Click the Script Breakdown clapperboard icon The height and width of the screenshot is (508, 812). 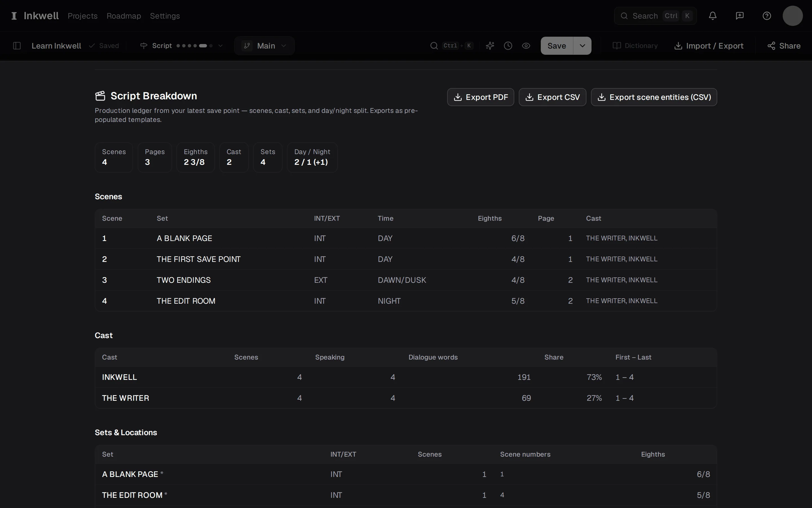pos(100,96)
